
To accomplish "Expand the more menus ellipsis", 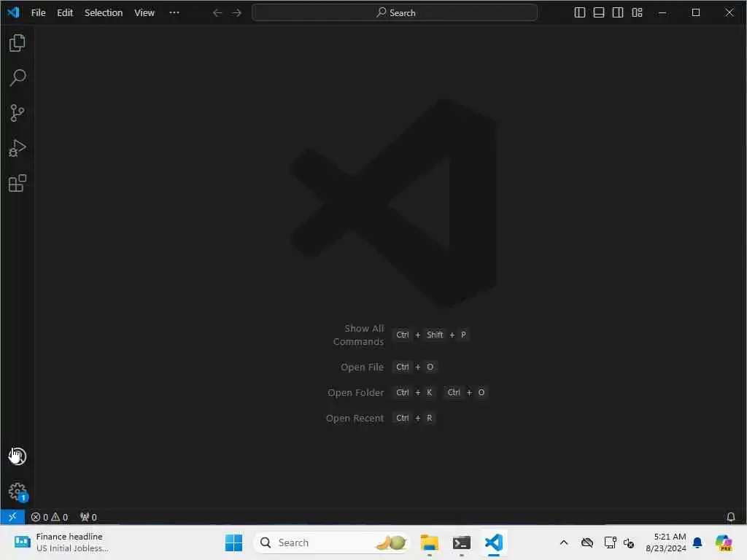I will coord(174,13).
